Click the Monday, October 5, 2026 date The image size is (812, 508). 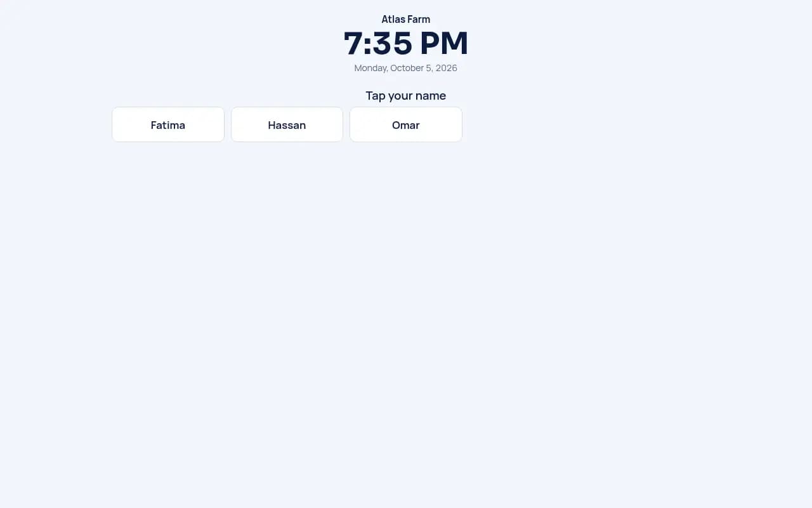click(406, 68)
